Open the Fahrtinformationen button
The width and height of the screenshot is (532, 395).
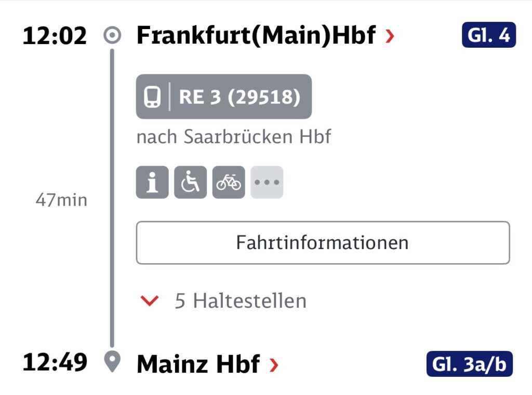(323, 243)
